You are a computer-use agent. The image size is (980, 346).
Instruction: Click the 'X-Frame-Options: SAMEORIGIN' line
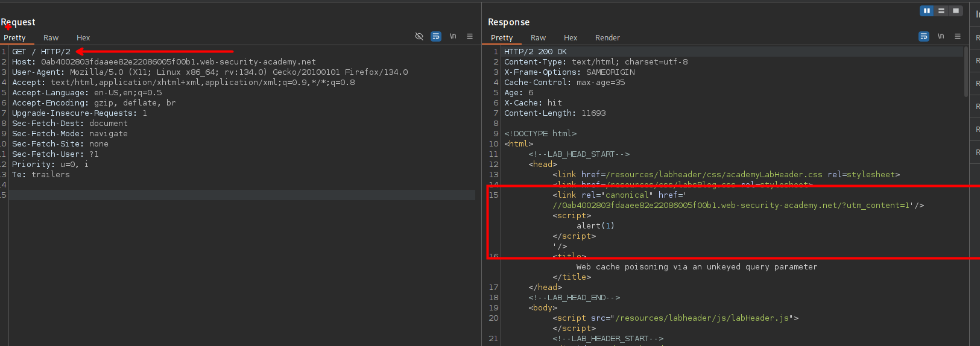[569, 72]
